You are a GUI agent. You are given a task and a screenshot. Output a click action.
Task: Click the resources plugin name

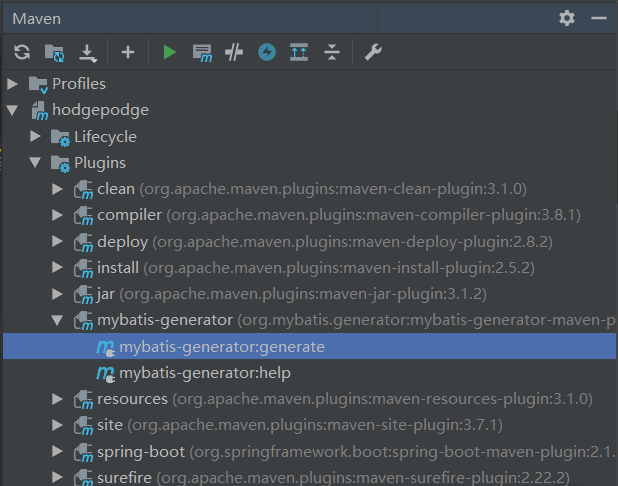tap(132, 399)
